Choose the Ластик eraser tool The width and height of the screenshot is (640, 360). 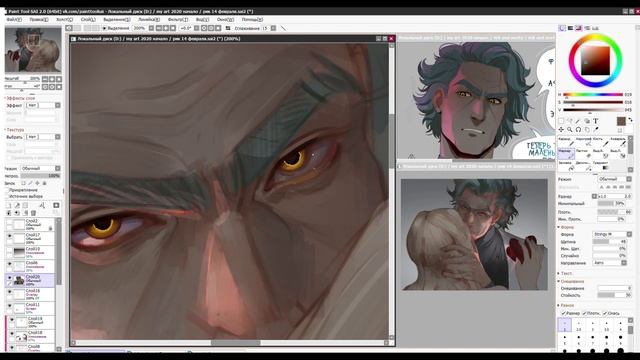coord(584,153)
